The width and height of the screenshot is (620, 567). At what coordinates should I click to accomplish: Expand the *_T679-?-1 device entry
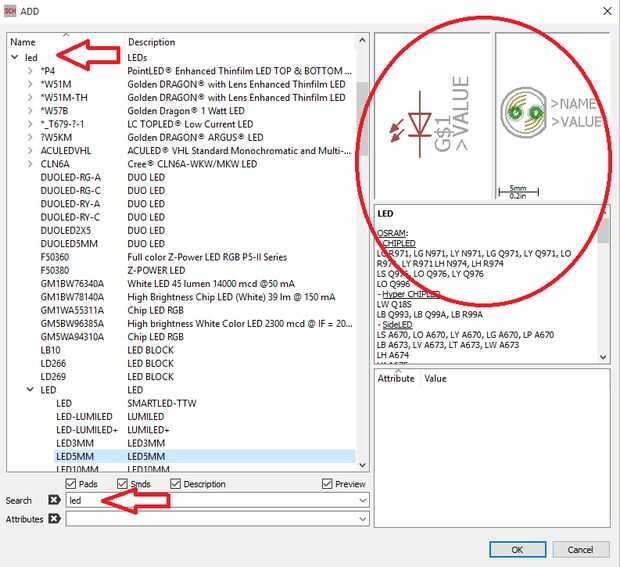click(x=30, y=124)
